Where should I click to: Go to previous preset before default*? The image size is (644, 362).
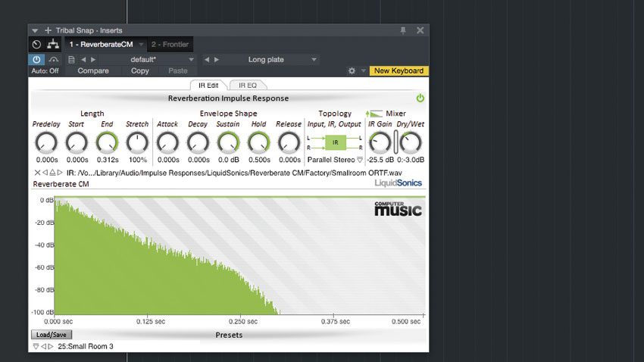click(x=83, y=60)
